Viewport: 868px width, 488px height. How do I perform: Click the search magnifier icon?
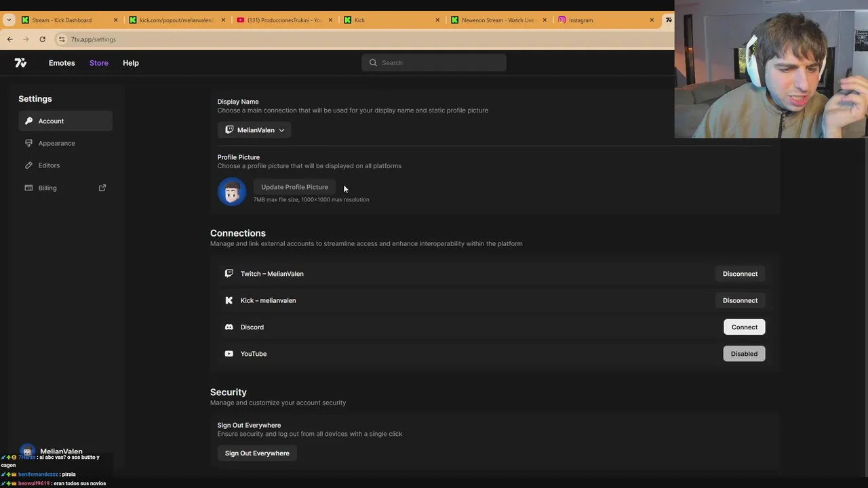(373, 62)
